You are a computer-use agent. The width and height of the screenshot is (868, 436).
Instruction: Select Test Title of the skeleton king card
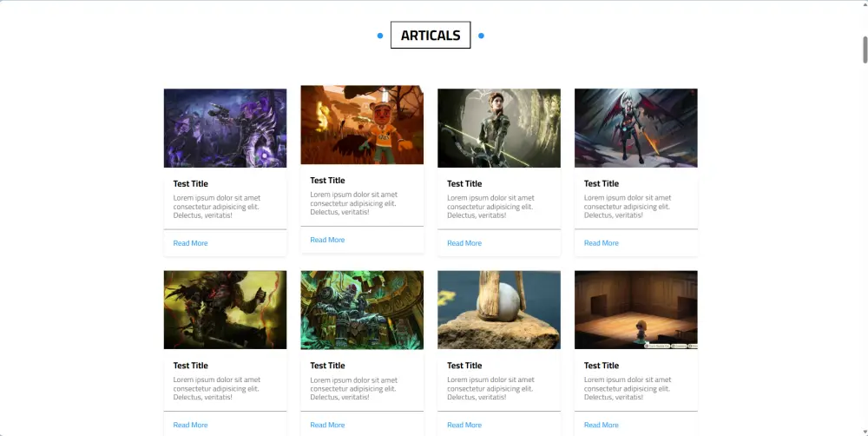[327, 365]
